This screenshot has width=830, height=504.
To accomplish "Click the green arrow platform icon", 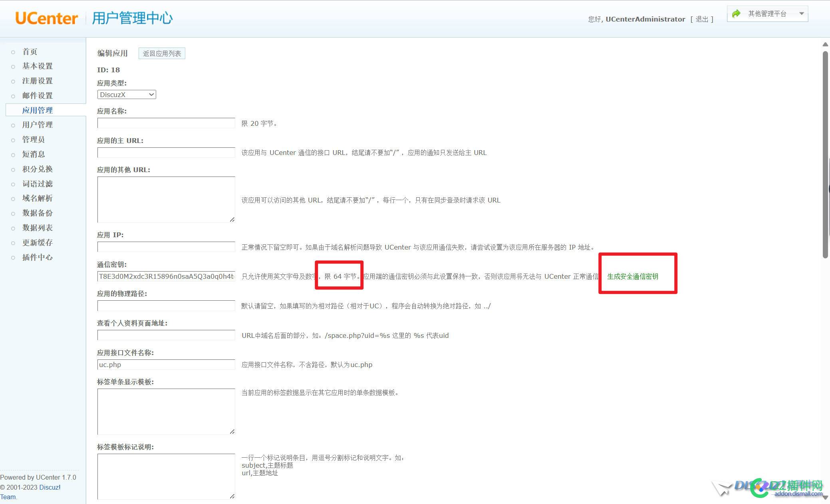I will click(x=736, y=14).
